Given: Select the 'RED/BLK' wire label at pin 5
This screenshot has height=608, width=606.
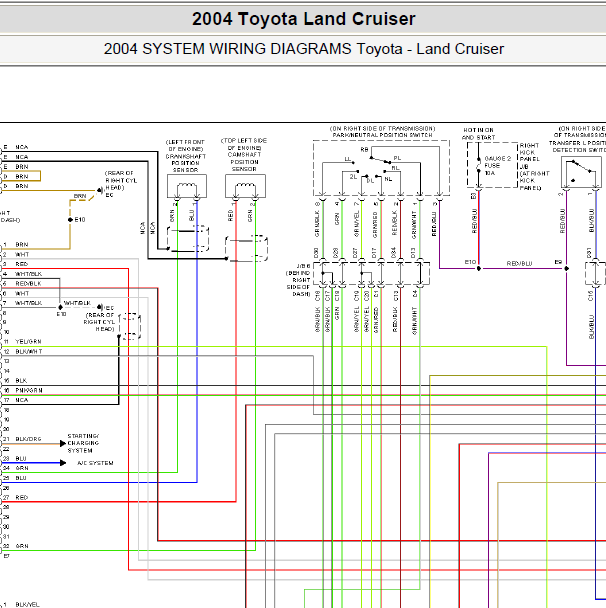Looking at the screenshot, I should [x=28, y=283].
